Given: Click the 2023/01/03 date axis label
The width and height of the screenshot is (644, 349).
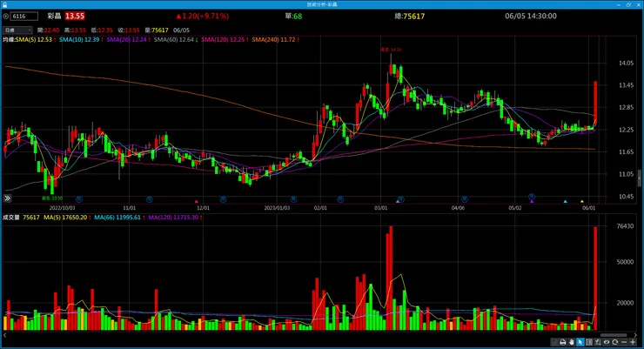Looking at the screenshot, I should click(x=277, y=208).
